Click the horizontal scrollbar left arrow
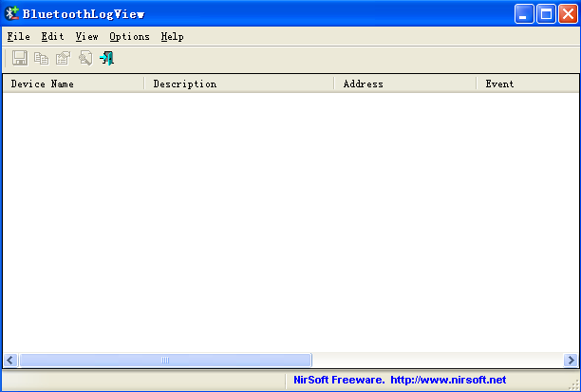581x392 pixels. point(10,361)
